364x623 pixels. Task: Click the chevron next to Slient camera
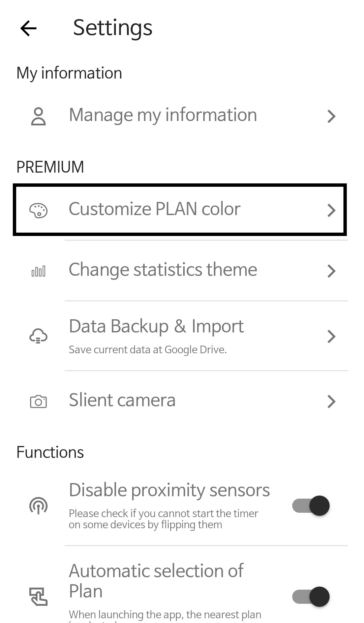[332, 402]
